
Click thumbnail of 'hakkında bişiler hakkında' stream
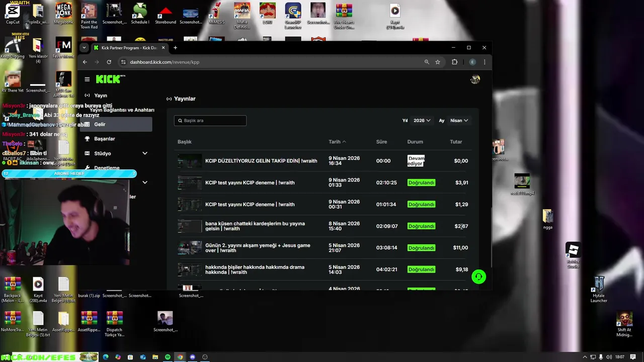(x=190, y=269)
